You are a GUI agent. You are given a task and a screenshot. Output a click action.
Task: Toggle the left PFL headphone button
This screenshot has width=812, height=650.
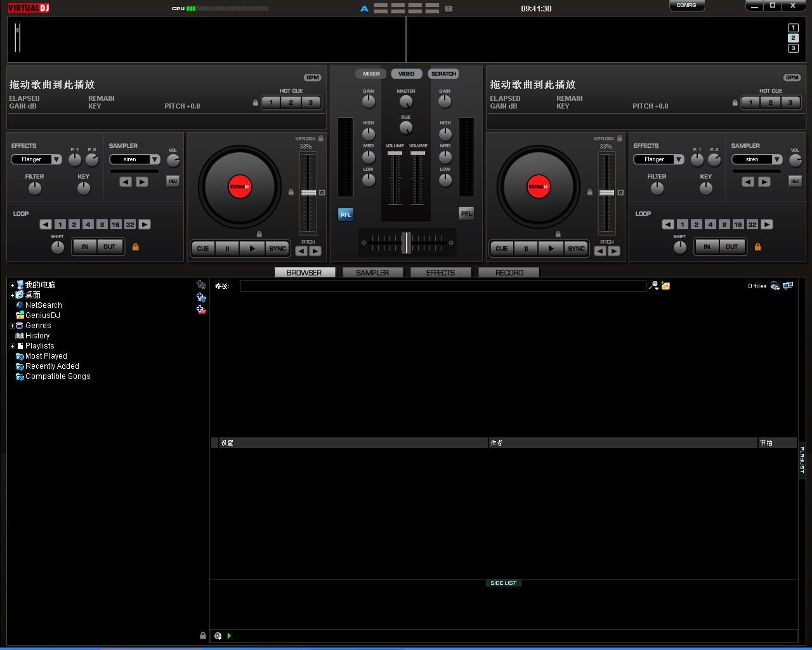pyautogui.click(x=345, y=215)
